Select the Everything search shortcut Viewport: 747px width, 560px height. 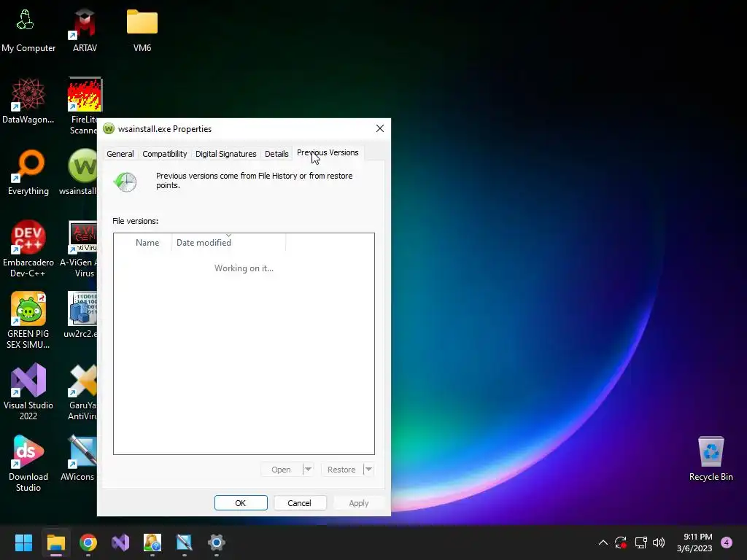pos(28,172)
